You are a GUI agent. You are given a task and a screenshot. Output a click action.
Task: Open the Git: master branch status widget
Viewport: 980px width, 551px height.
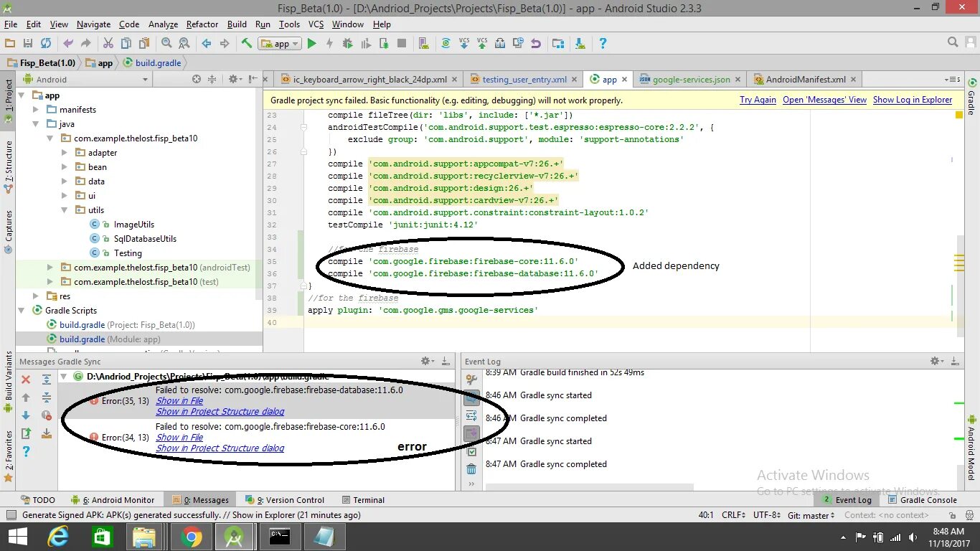click(x=811, y=515)
